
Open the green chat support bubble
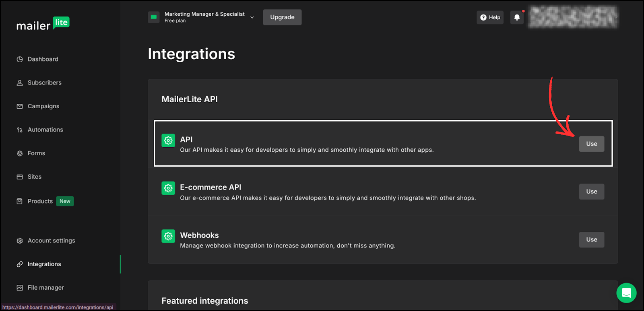tap(626, 293)
